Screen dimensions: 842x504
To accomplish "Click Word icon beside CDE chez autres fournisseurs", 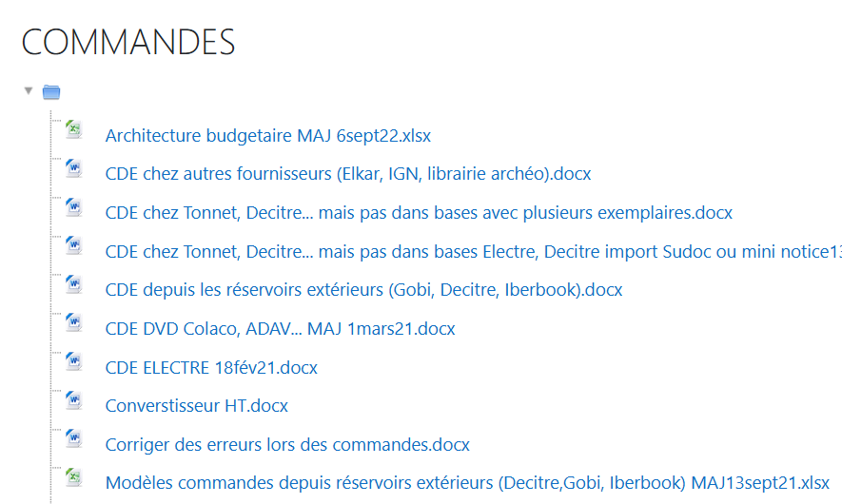I will point(74,168).
